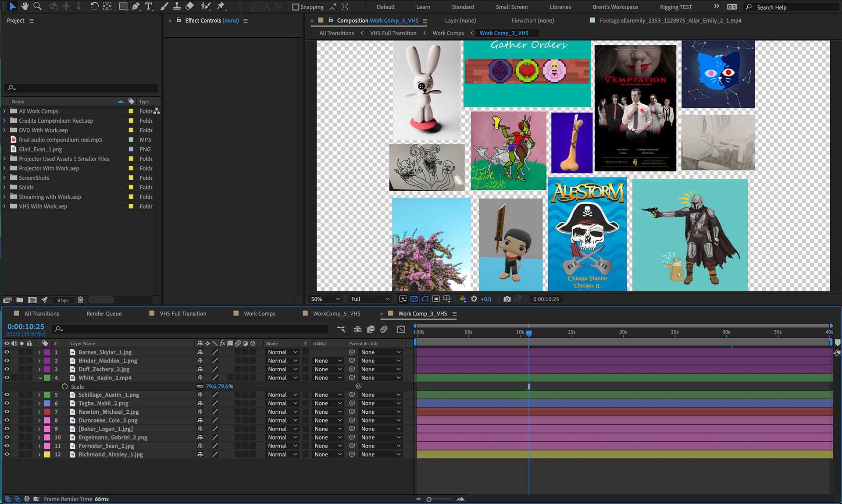Open Composition Mini-Flowchart icon in timeline
This screenshot has width=842, height=504.
(341, 329)
